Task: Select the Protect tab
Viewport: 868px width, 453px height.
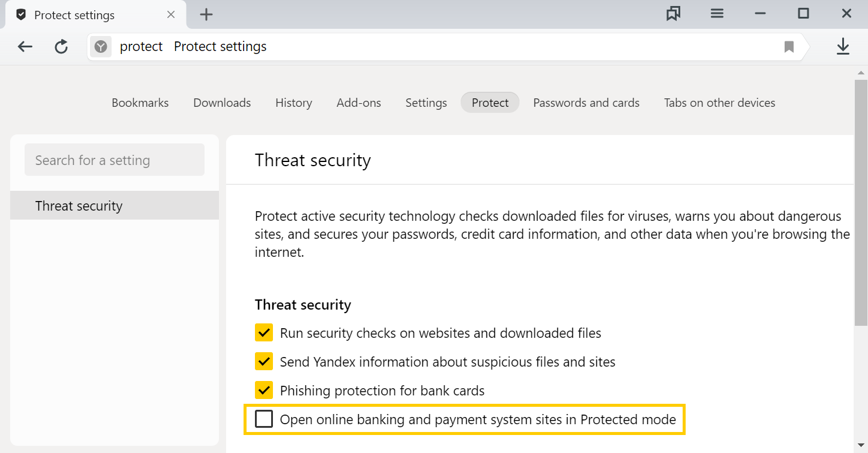Action: point(490,103)
